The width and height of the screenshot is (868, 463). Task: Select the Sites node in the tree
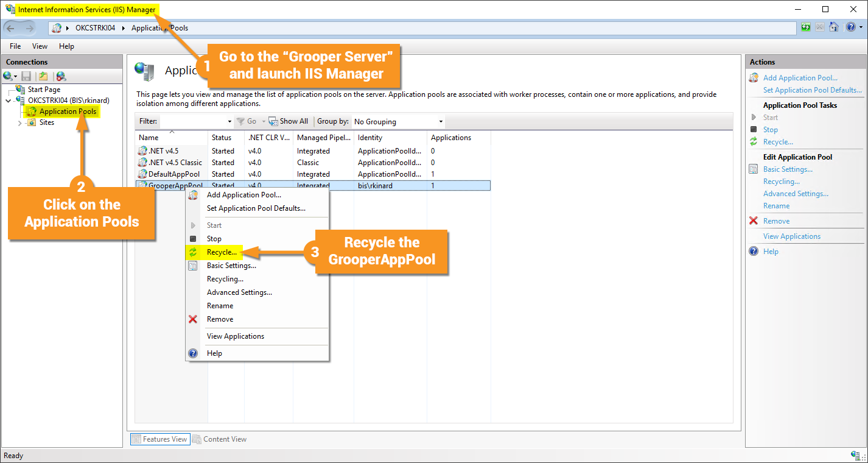point(46,122)
